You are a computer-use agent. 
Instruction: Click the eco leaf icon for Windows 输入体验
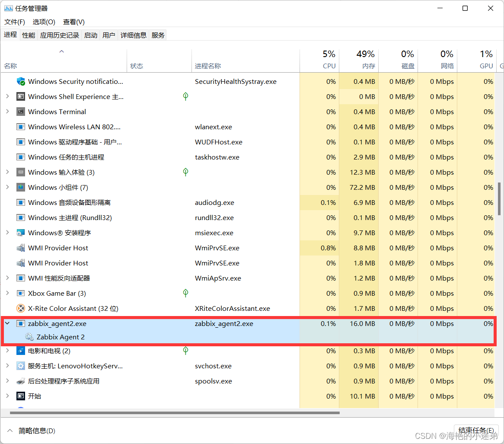[185, 172]
